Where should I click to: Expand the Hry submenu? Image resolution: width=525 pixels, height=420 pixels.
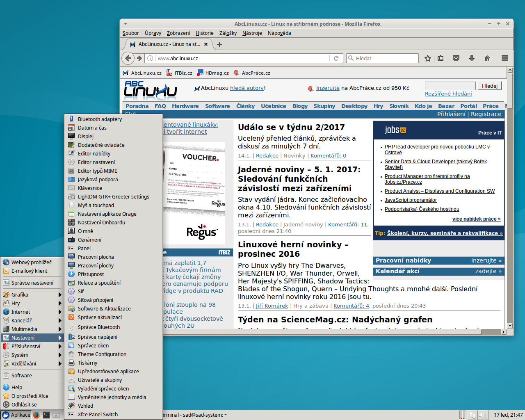tap(32, 303)
